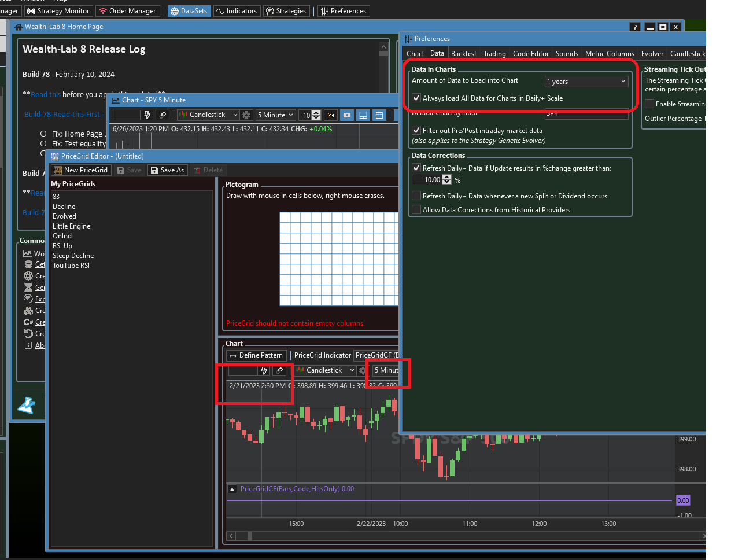The image size is (731, 560).
Task: Toggle Always load All Data for Daily+ Scale
Action: coord(416,98)
